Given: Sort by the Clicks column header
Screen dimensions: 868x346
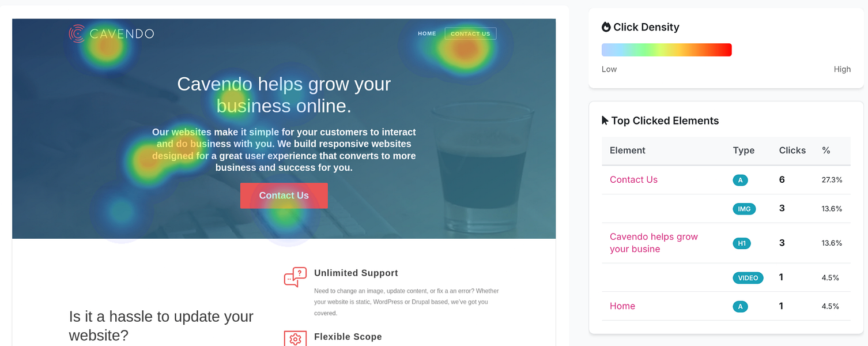Looking at the screenshot, I should pos(792,151).
